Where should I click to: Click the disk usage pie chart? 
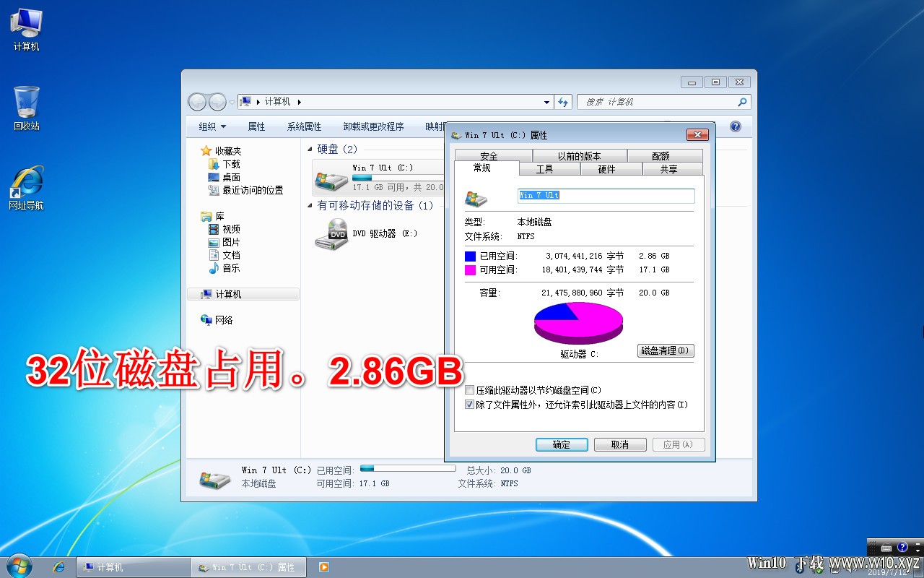[x=578, y=323]
